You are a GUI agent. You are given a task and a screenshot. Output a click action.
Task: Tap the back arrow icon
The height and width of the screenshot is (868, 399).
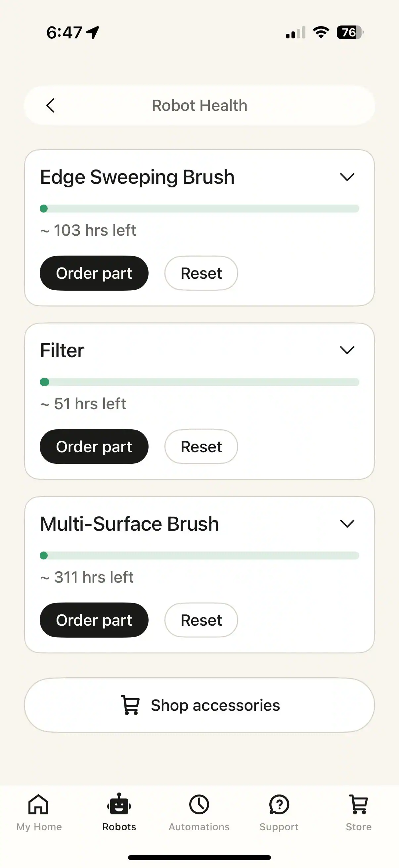point(51,106)
